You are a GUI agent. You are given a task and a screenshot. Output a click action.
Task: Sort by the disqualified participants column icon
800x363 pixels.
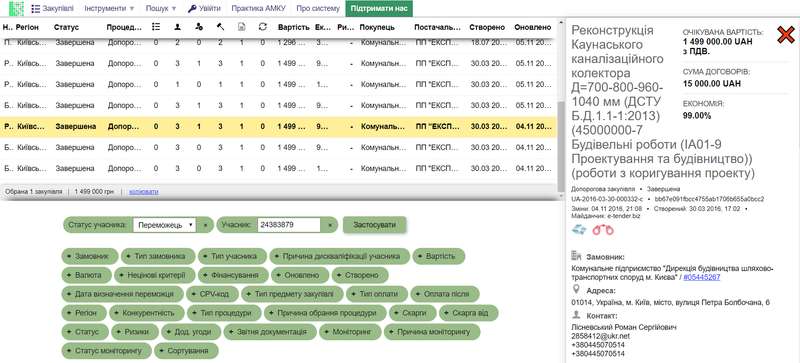pos(199,27)
